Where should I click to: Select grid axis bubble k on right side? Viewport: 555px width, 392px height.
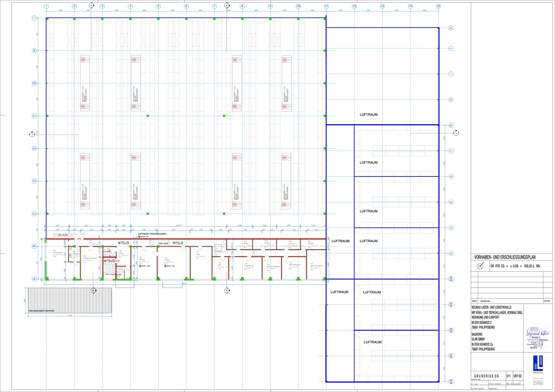(451, 28)
